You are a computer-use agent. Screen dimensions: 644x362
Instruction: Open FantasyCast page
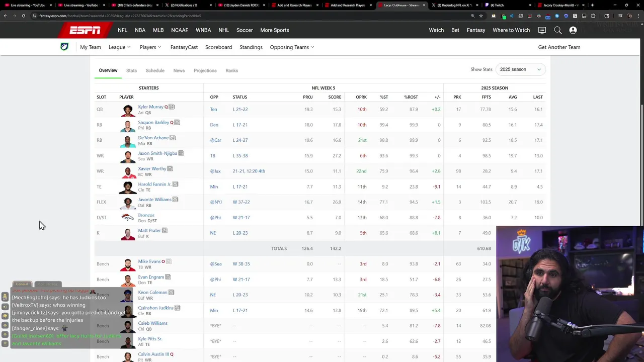pos(184,47)
